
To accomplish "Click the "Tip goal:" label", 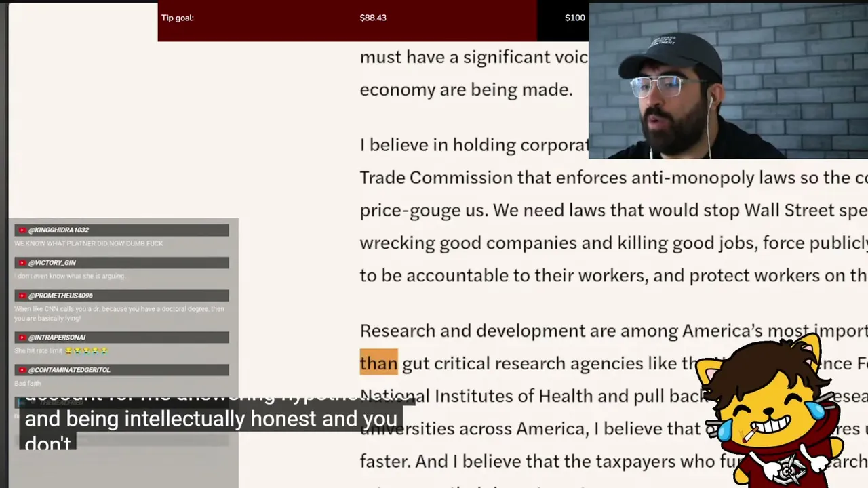I will coord(178,18).
